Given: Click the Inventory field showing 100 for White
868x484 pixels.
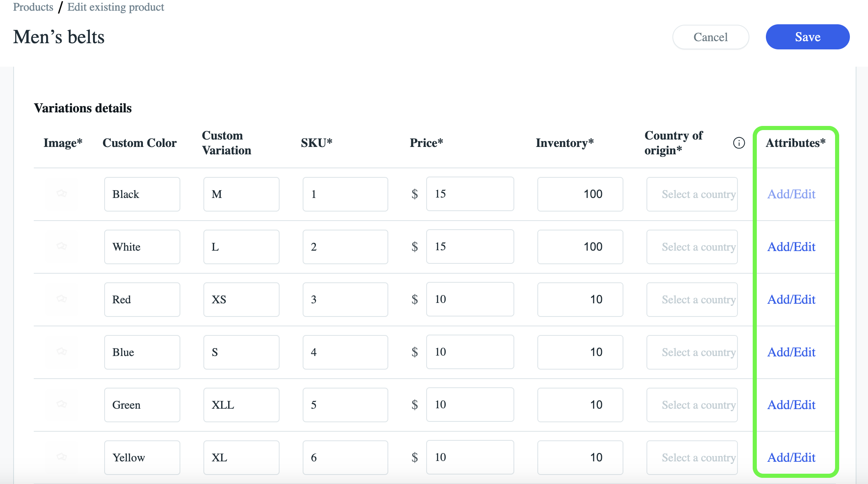Looking at the screenshot, I should tap(580, 247).
